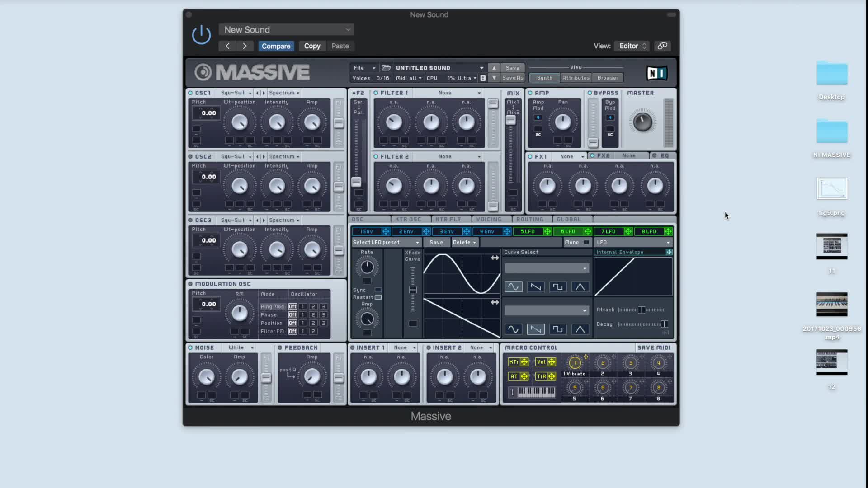Click the folder open icon beside UNTITLED SOUND
Image resolution: width=868 pixels, height=488 pixels.
pos(386,68)
